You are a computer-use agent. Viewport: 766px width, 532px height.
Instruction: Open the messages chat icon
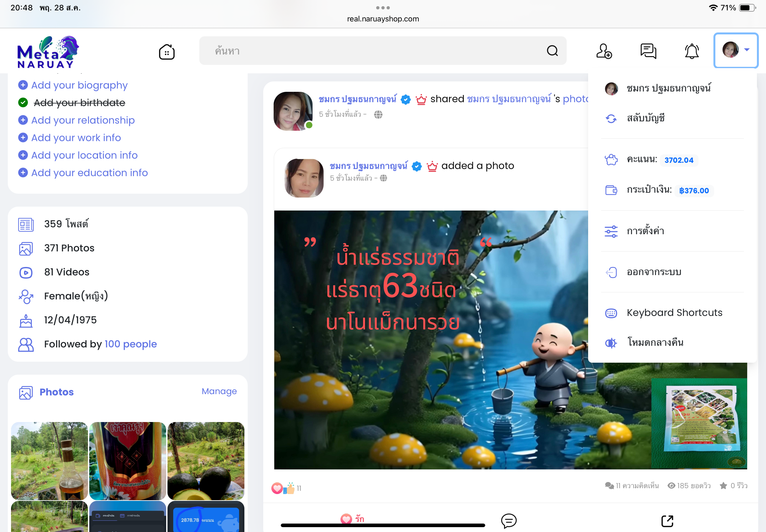[648, 51]
